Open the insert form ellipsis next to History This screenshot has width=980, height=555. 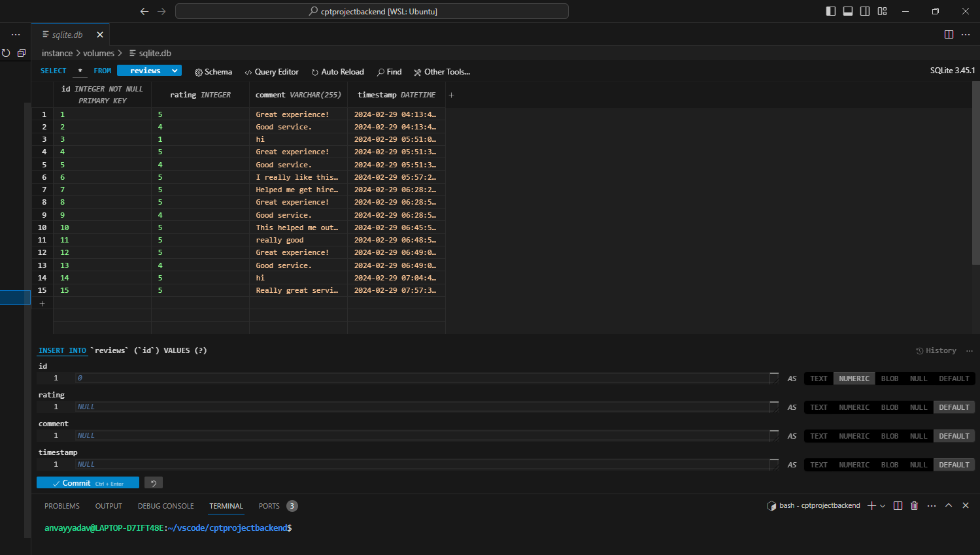coord(970,351)
